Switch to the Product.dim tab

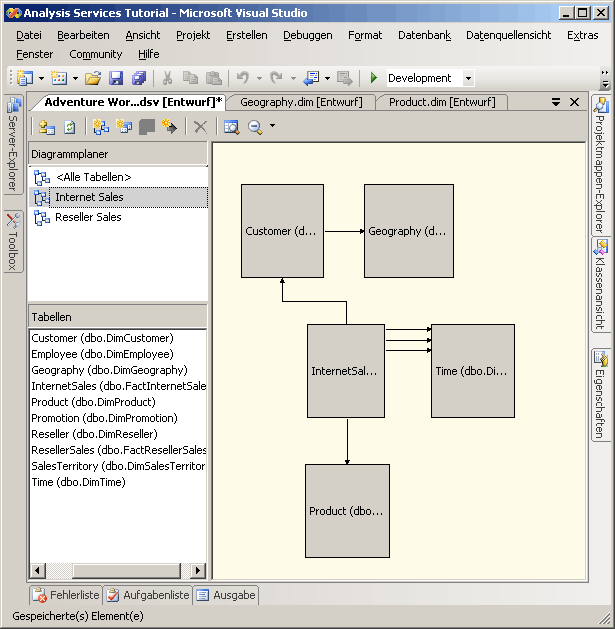pos(441,102)
